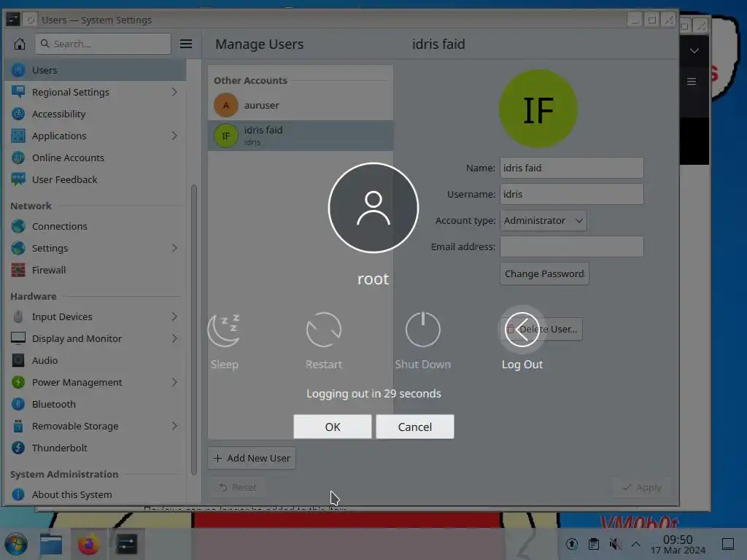Screen dimensions: 747x560
Task: Click the About this System icon
Action: pyautogui.click(x=18, y=495)
